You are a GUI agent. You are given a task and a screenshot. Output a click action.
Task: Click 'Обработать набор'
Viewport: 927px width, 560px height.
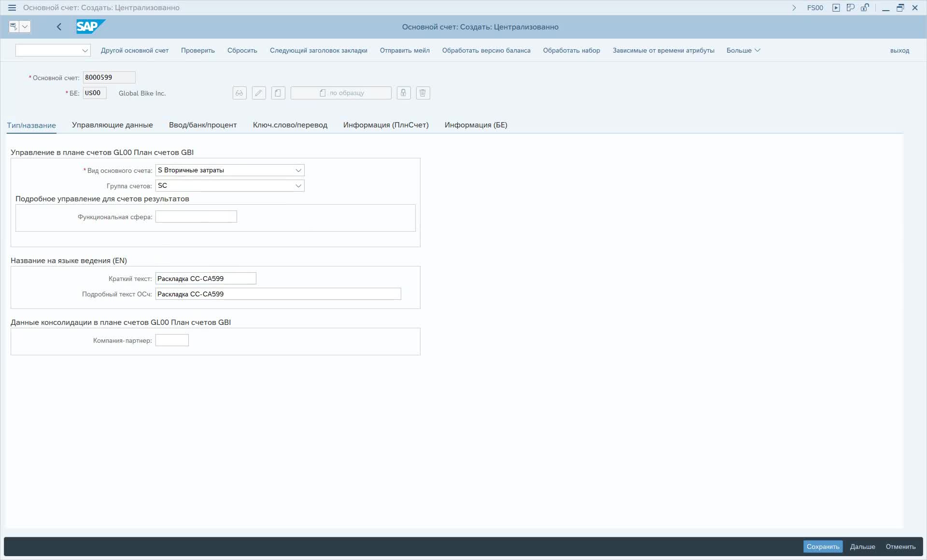pyautogui.click(x=572, y=50)
